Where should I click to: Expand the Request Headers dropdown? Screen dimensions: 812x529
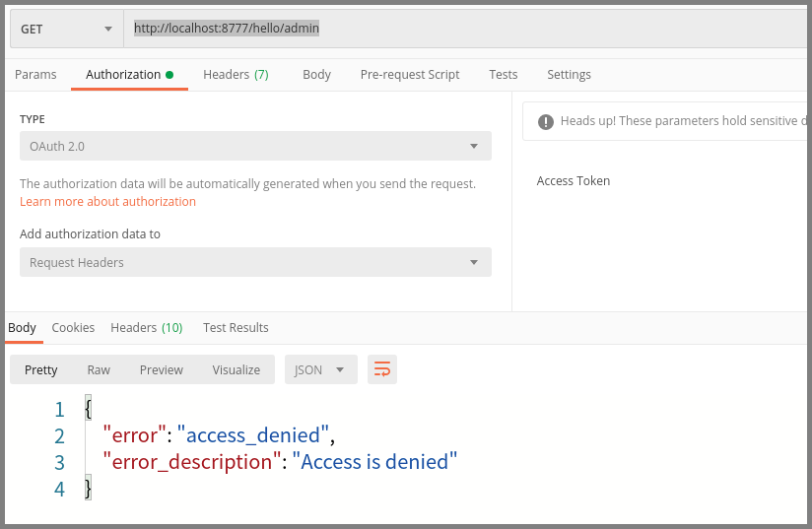tap(255, 262)
